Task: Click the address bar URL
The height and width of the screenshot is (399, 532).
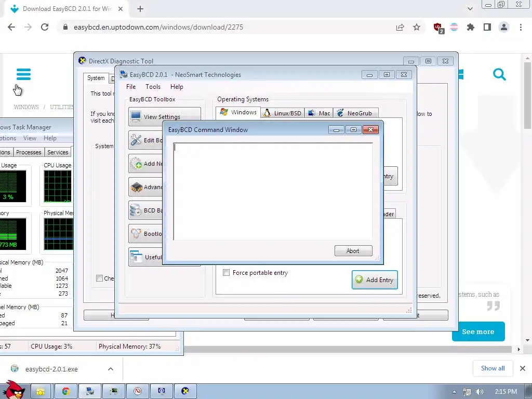Action: click(x=158, y=27)
